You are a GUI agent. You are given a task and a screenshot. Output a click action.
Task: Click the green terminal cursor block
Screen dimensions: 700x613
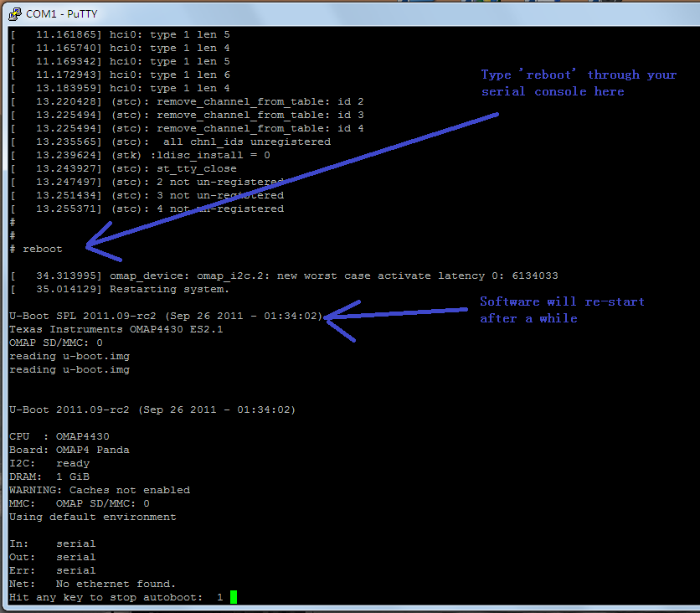point(234,597)
